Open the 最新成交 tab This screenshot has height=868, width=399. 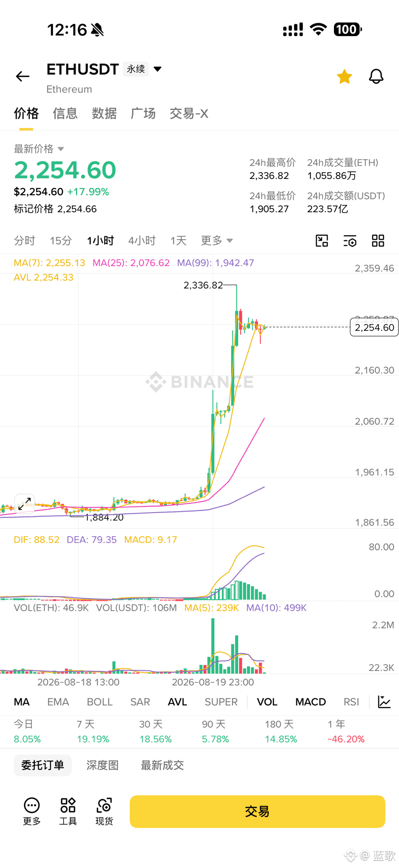[x=162, y=765]
